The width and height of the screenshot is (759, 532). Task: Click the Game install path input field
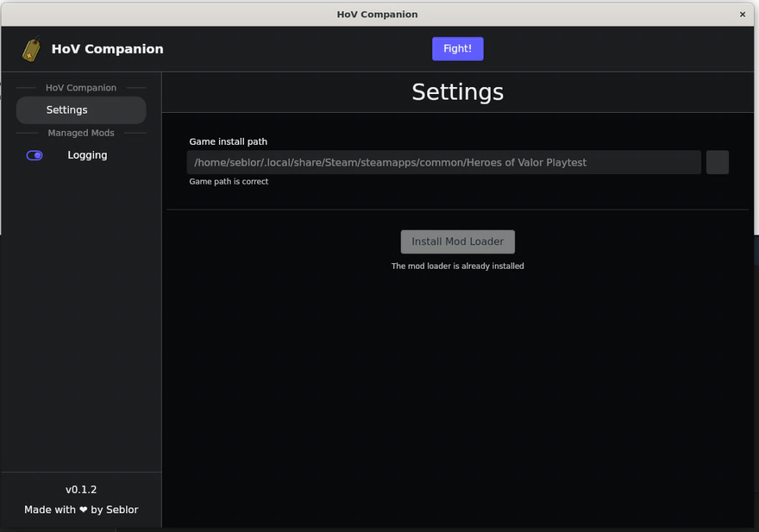click(443, 162)
